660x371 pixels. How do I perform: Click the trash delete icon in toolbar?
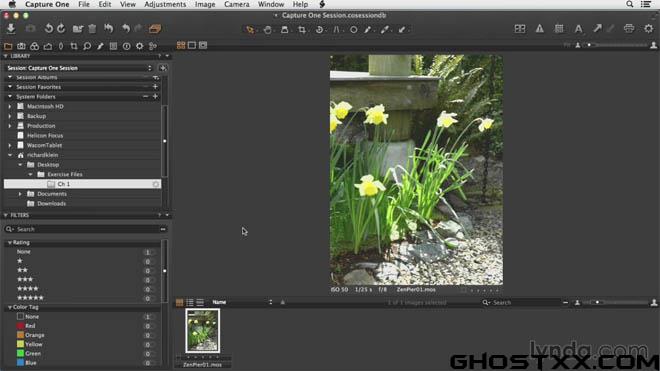coord(92,29)
